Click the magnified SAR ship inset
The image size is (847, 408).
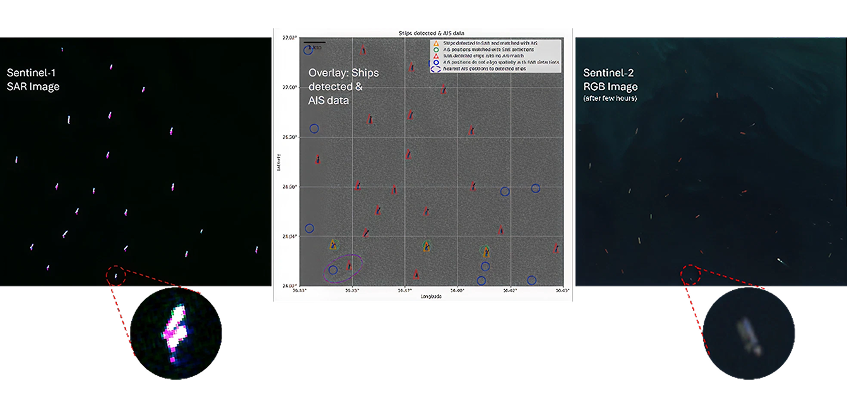point(175,331)
